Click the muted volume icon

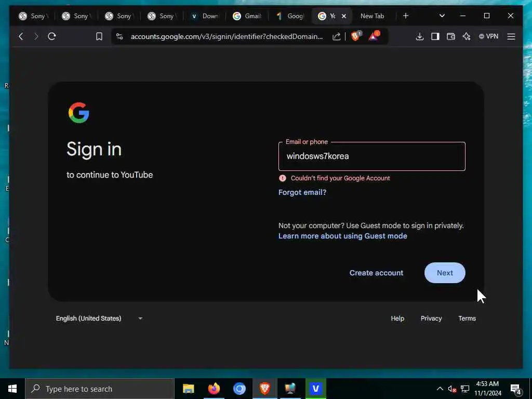[452, 389]
